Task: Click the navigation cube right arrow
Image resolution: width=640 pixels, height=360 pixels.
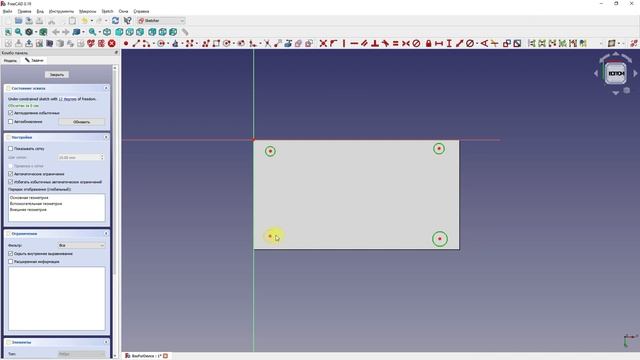Action: [x=635, y=73]
